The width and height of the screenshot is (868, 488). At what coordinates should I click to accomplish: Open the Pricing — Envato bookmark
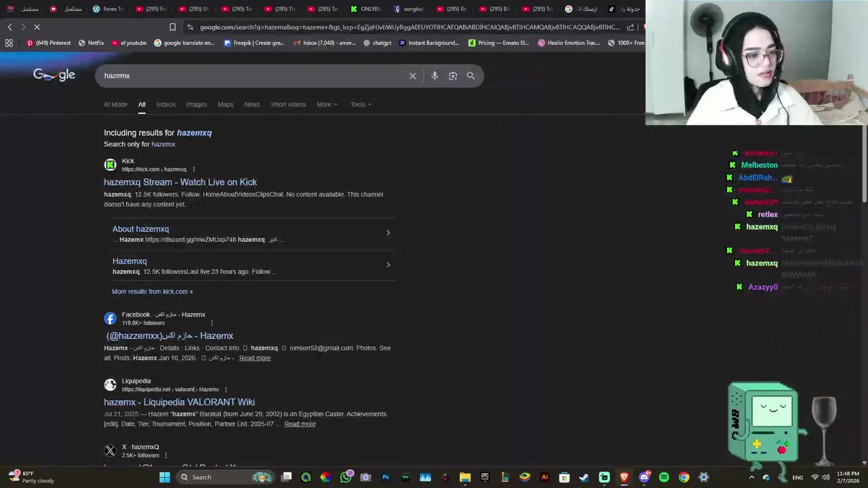(498, 43)
